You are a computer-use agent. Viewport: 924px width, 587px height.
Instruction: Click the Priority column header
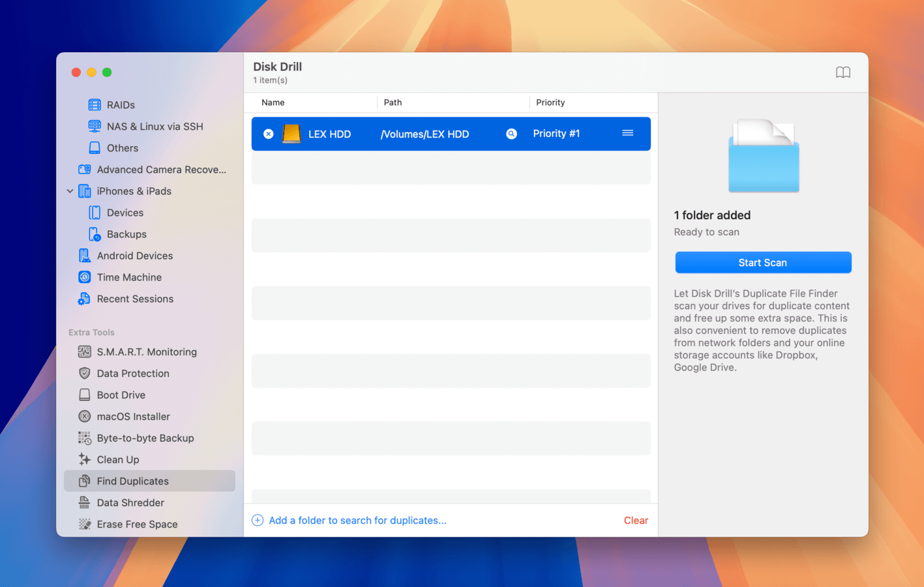tap(550, 102)
